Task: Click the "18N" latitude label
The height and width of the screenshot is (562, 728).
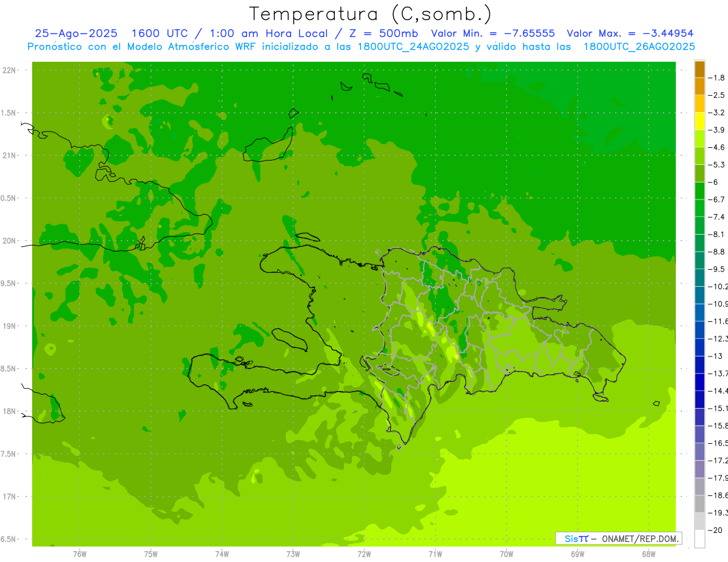Action: click(x=10, y=411)
